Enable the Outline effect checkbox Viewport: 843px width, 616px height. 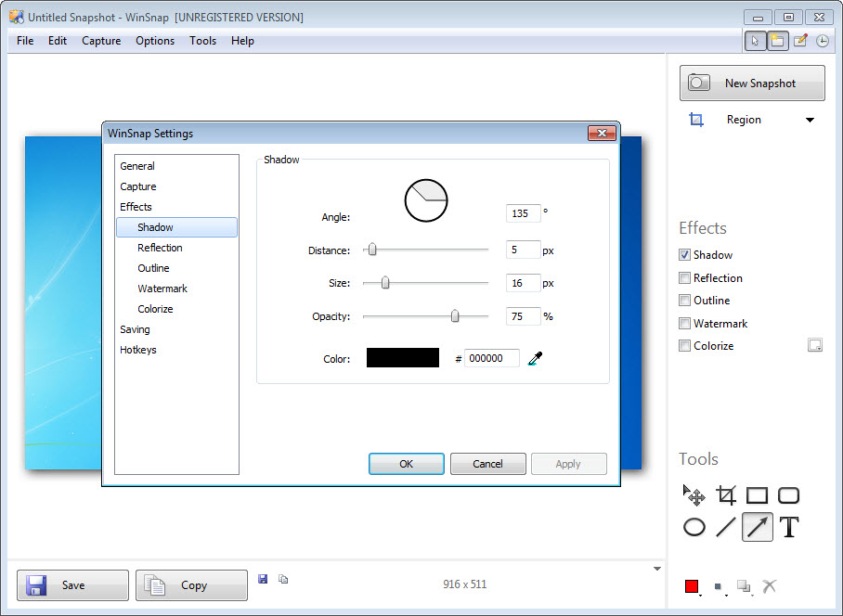coord(684,301)
